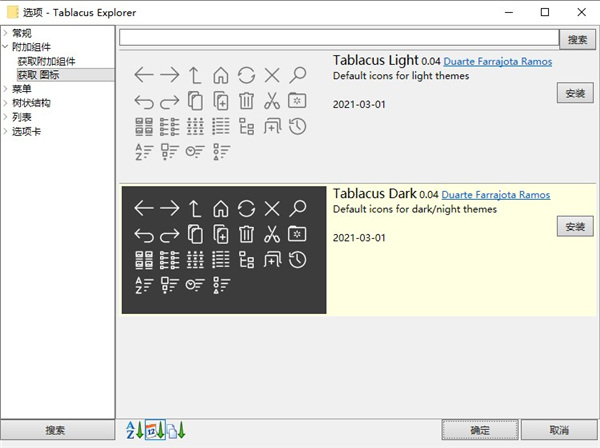
Task: Cancel the dialog with 取消
Action: tap(558, 430)
